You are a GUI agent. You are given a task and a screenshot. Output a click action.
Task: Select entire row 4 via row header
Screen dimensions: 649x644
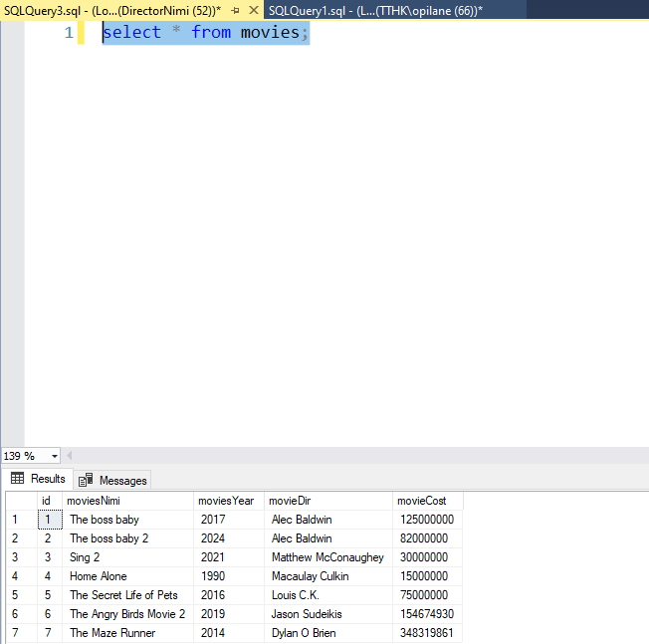point(15,576)
